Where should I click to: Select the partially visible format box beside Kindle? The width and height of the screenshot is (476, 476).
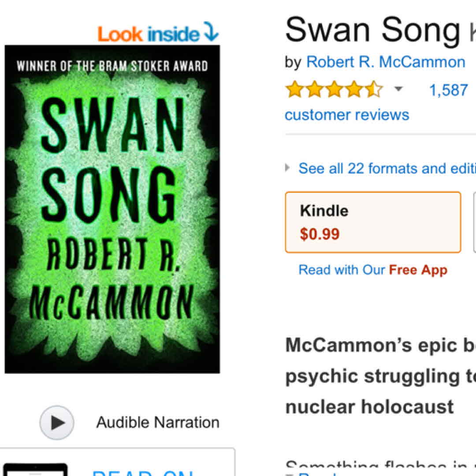coord(474,222)
